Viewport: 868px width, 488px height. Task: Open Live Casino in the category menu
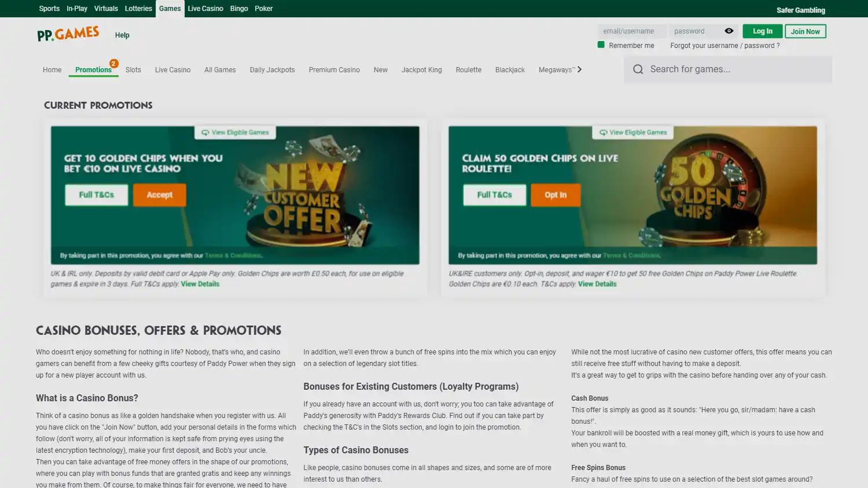coord(172,70)
